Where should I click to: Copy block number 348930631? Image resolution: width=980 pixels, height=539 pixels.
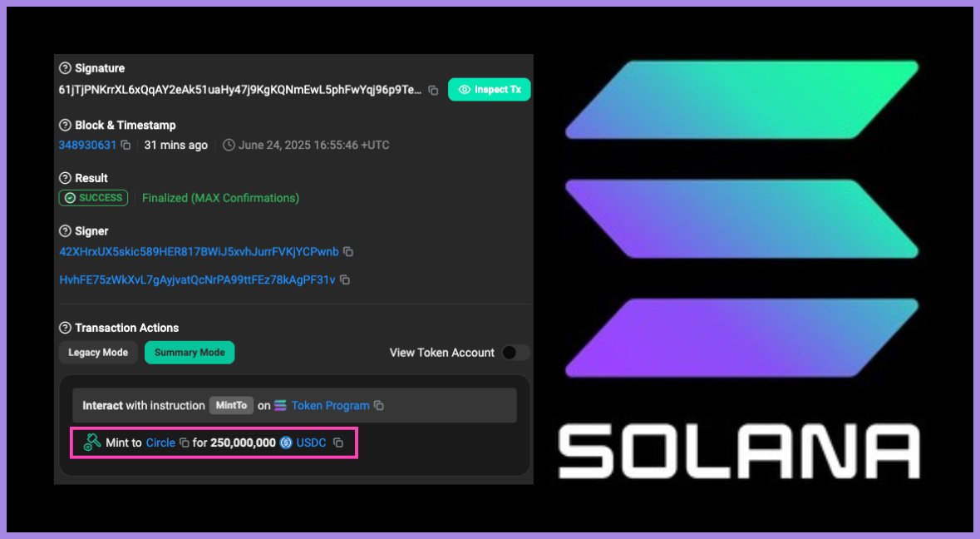(x=126, y=145)
